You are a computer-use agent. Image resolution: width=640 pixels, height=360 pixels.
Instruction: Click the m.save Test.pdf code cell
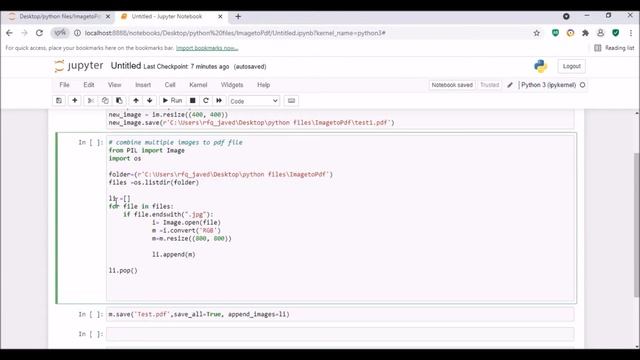pyautogui.click(x=340, y=314)
